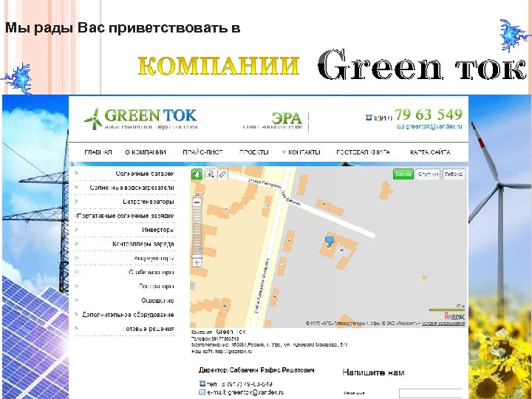The image size is (532, 399).
Task: Open the ГОСТЕВАЯ КНИГА menu item
Action: point(363,152)
